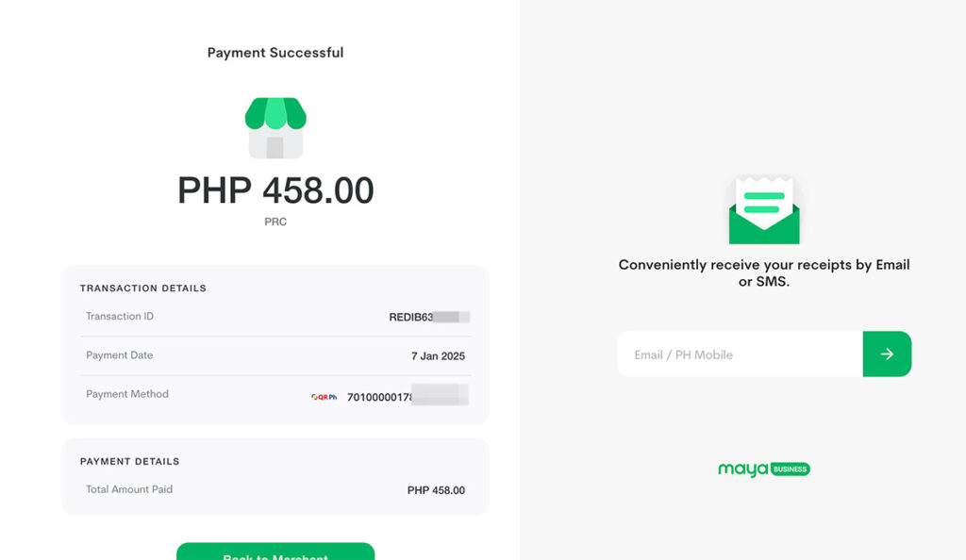Click the Maya logo wordmark
This screenshot has width=966, height=560.
point(742,469)
